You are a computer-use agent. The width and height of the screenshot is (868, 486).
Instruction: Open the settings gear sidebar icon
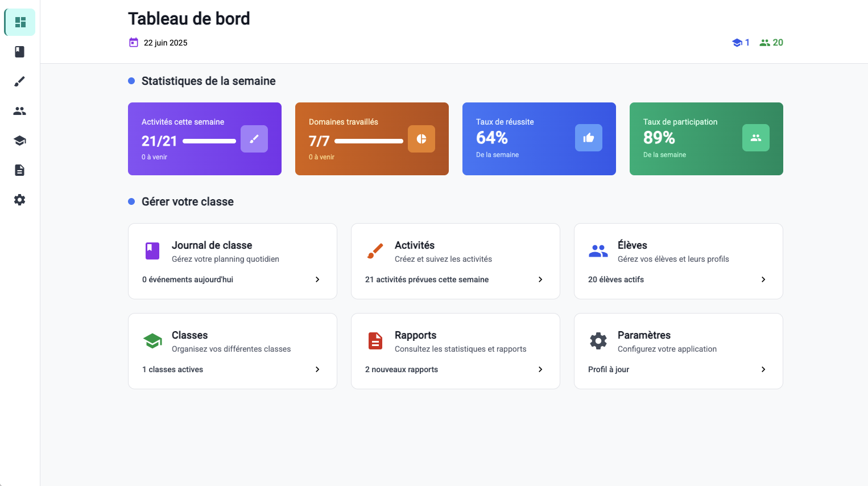click(20, 200)
